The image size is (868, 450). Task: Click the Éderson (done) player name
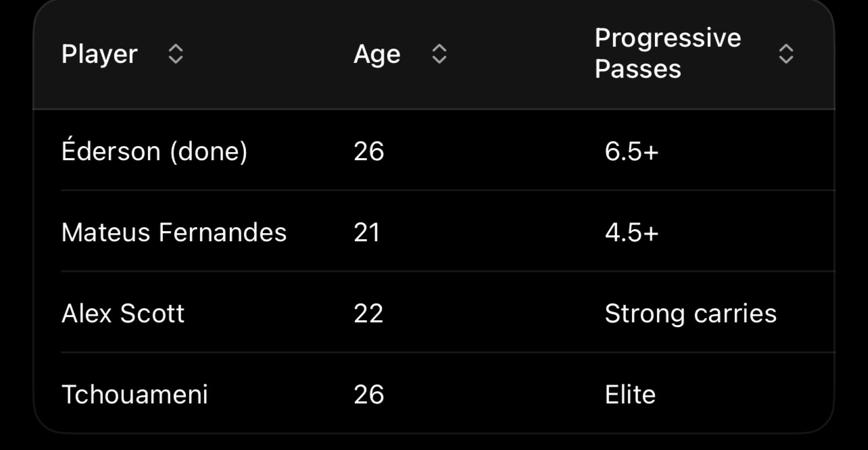coord(155,151)
